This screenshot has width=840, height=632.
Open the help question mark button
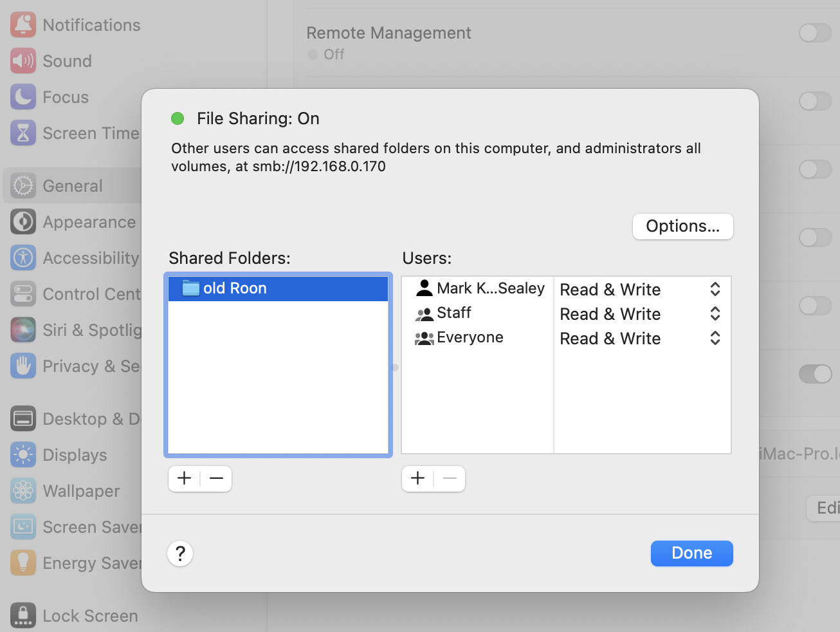(x=180, y=553)
